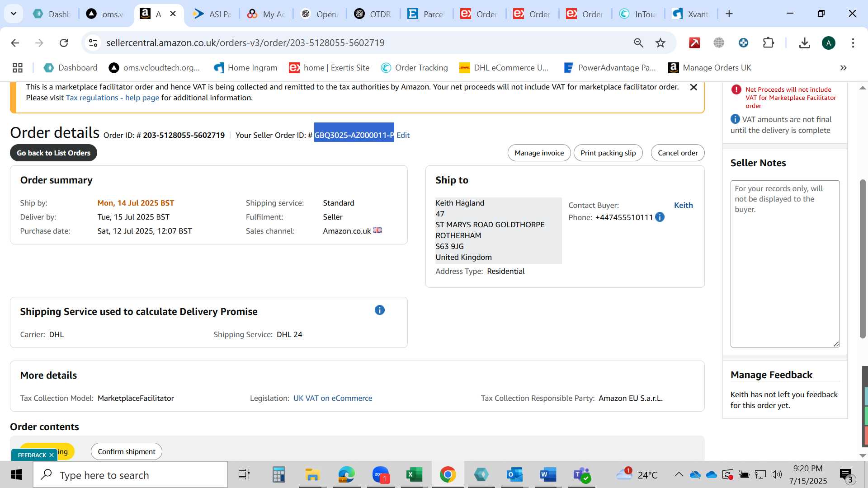Expand hidden bookmarks chevron

843,68
